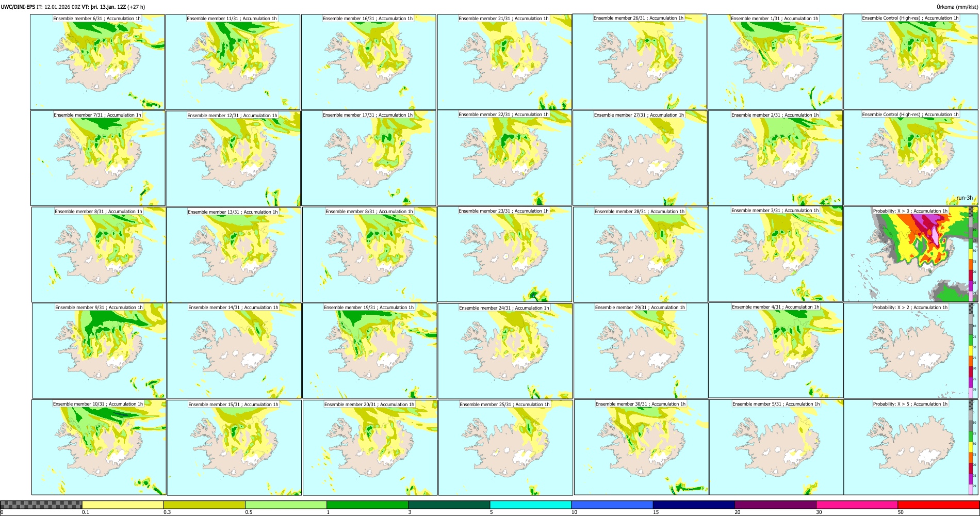Screen dimensions: 980x516
Task: Open the Ensemble member 6/31 precipitation map
Action: tap(97, 62)
